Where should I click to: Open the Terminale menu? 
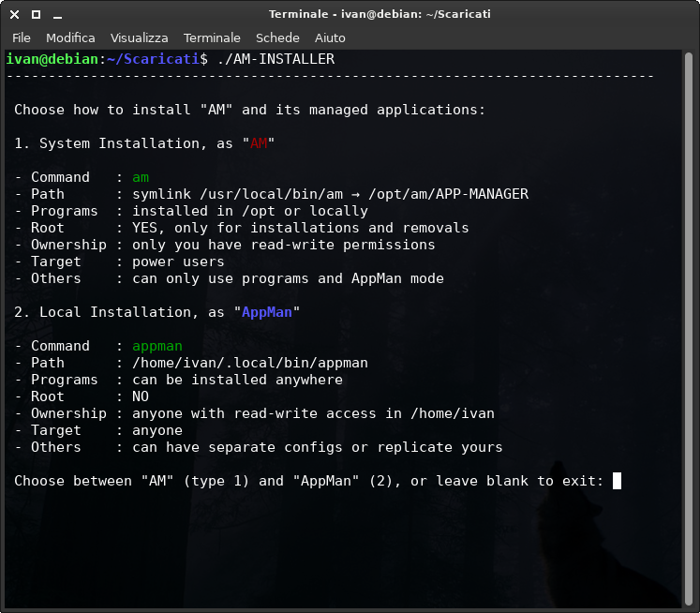pos(212,37)
